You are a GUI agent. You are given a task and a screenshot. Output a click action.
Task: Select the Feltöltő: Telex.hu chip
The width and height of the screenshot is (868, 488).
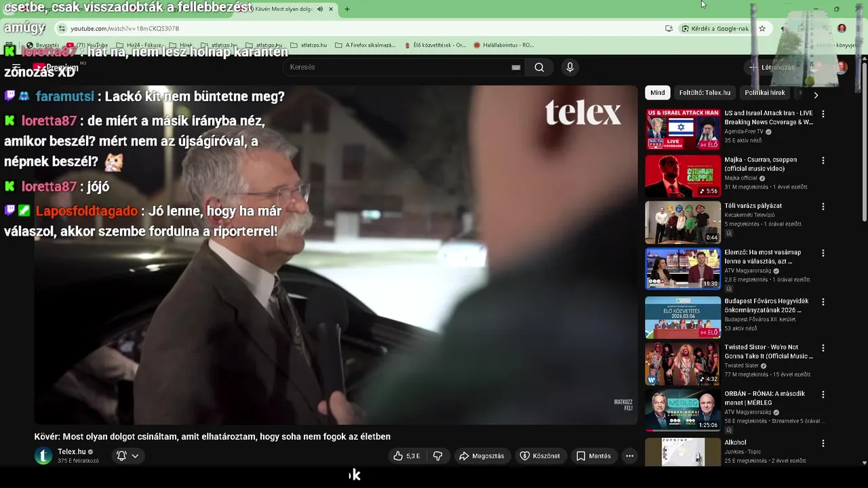705,93
